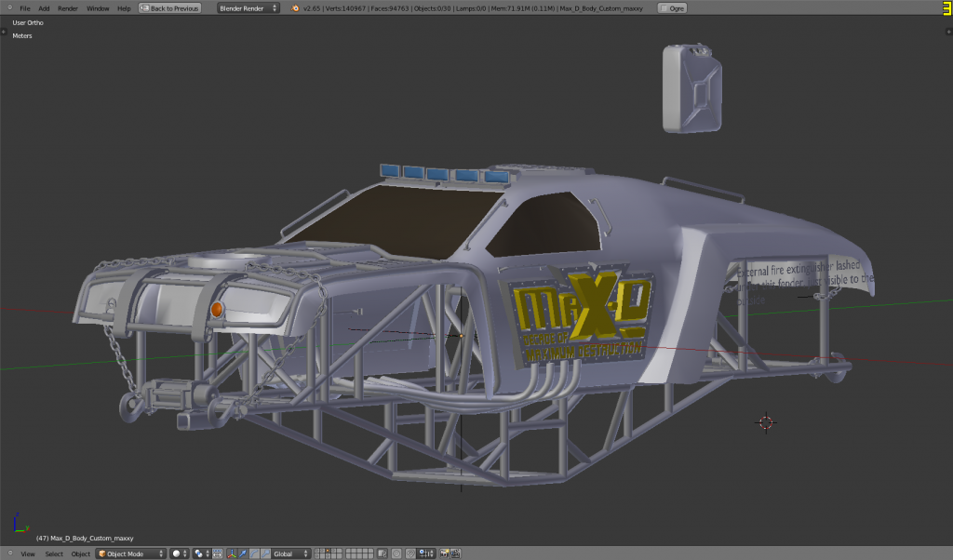The image size is (953, 560).
Task: Click Back to Previous button
Action: (x=169, y=8)
